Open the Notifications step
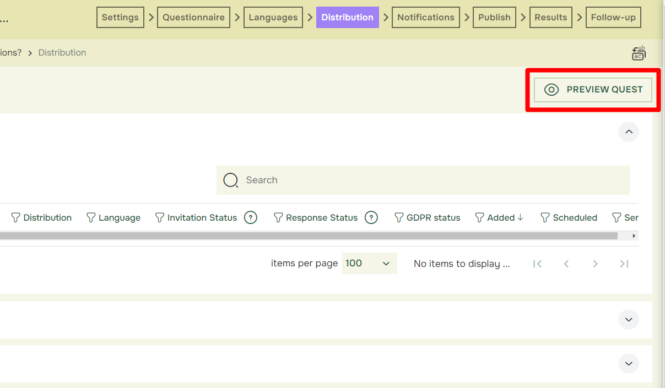 (x=426, y=17)
